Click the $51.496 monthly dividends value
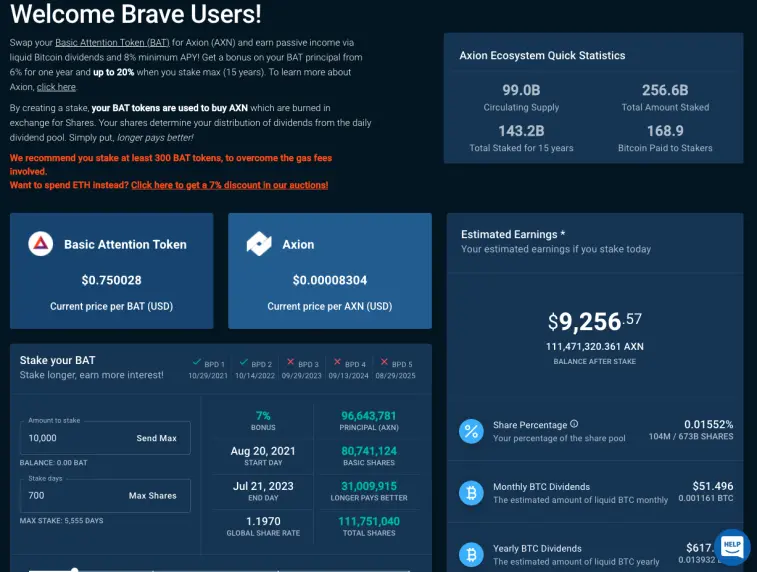757x572 pixels. pos(713,486)
